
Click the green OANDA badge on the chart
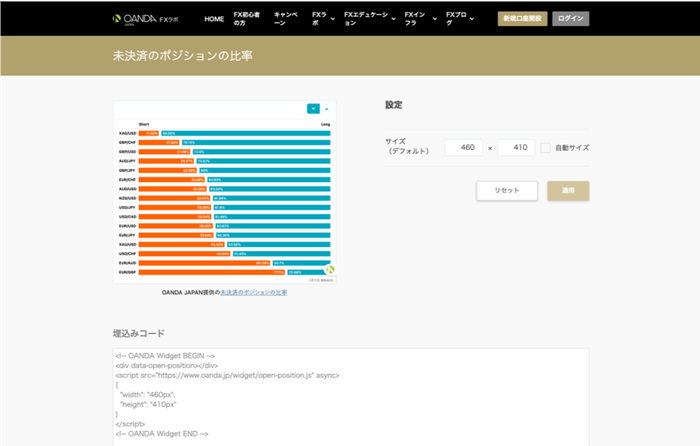click(x=328, y=270)
